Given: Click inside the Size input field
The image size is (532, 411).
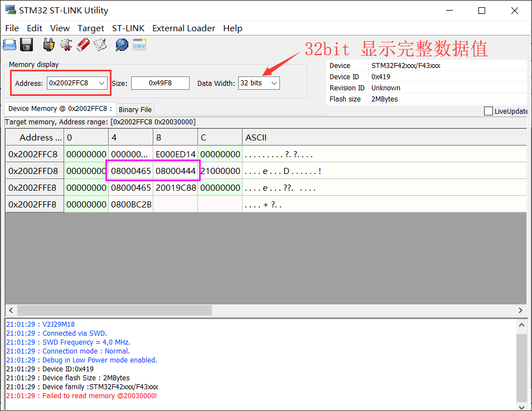Looking at the screenshot, I should [161, 83].
